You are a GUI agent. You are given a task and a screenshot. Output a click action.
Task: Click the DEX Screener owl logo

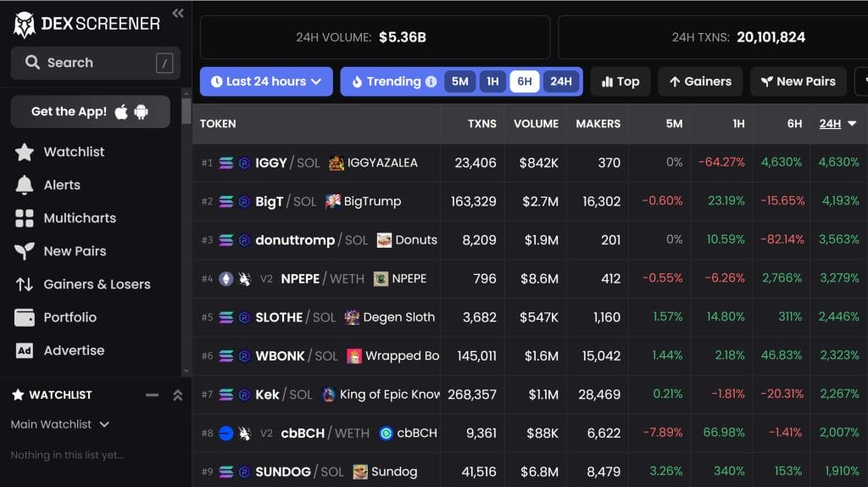click(25, 25)
